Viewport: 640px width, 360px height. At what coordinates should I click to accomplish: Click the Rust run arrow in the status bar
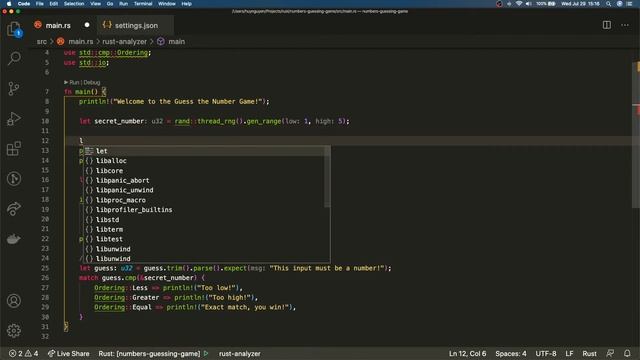[206, 353]
